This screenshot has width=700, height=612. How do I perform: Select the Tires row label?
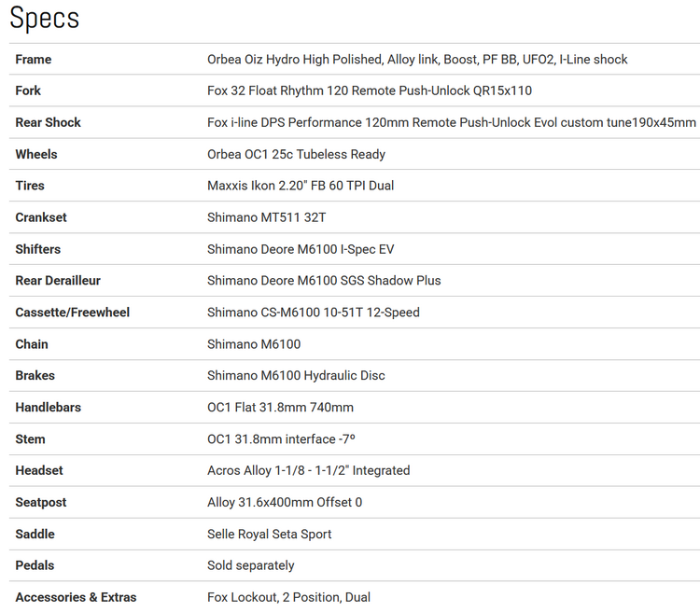tap(30, 186)
